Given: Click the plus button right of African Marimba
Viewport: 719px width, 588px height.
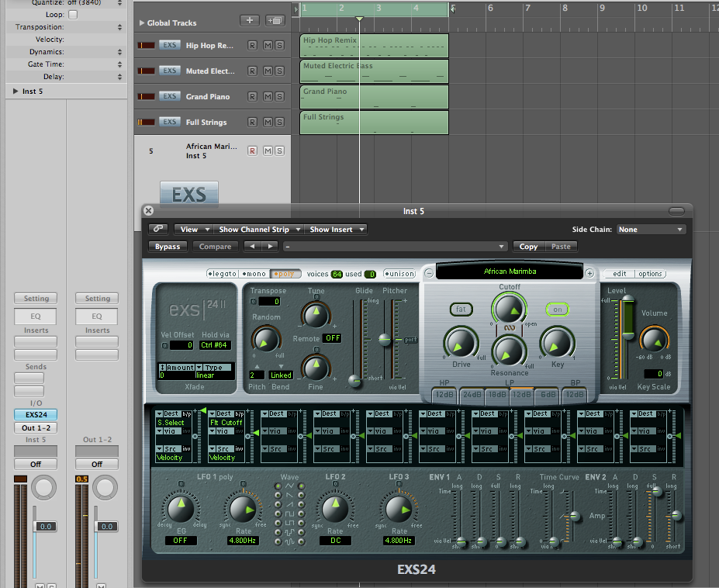Looking at the screenshot, I should [589, 273].
